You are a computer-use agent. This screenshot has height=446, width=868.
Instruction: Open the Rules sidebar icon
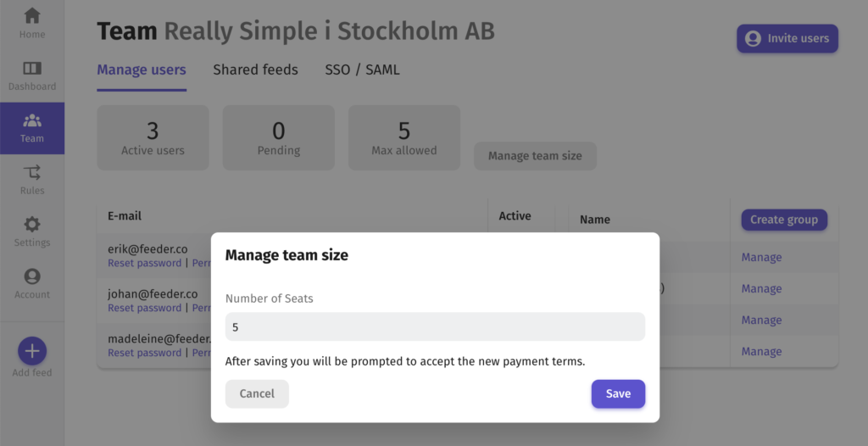[x=32, y=172]
